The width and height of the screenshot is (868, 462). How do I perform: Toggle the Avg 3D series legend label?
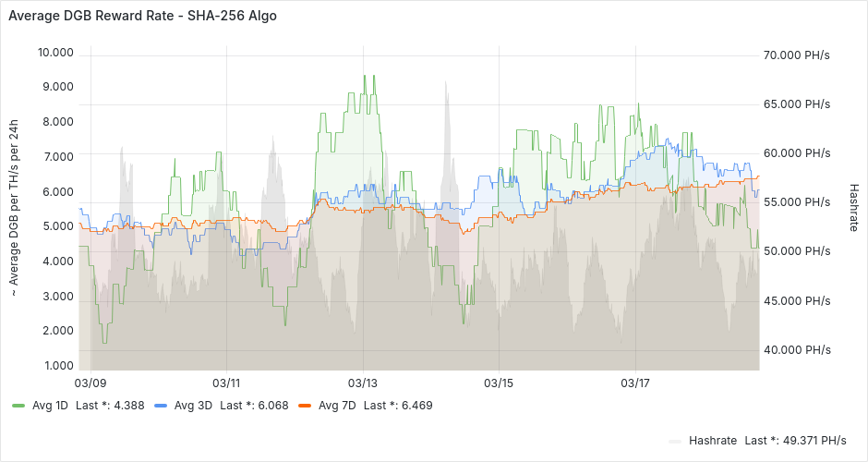coord(193,406)
